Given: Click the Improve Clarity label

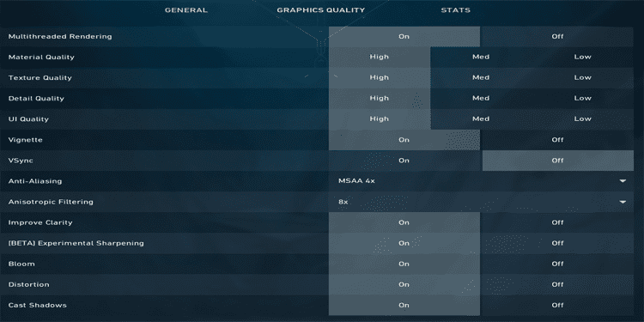Looking at the screenshot, I should coord(40,222).
